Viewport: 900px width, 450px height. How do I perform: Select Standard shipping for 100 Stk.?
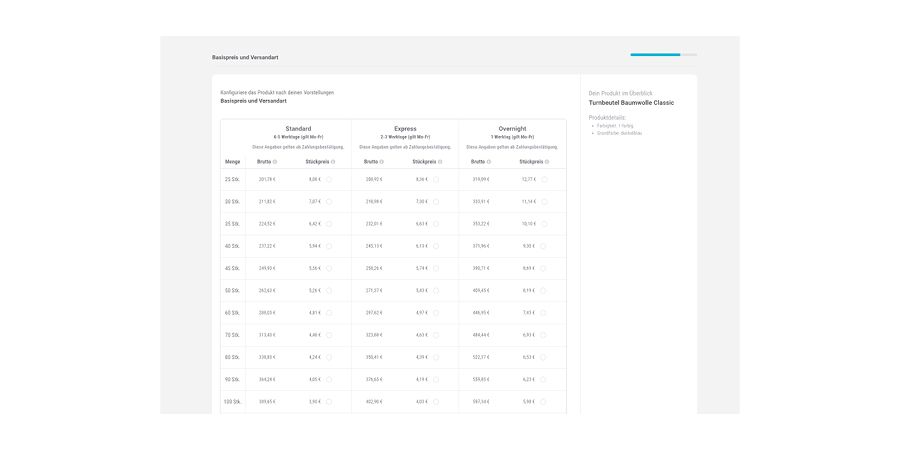pos(329,402)
